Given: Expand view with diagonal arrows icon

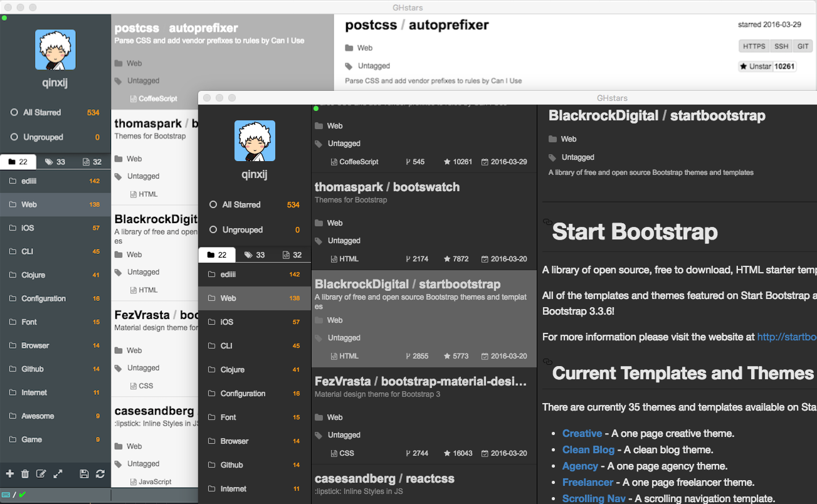Looking at the screenshot, I should 58,474.
